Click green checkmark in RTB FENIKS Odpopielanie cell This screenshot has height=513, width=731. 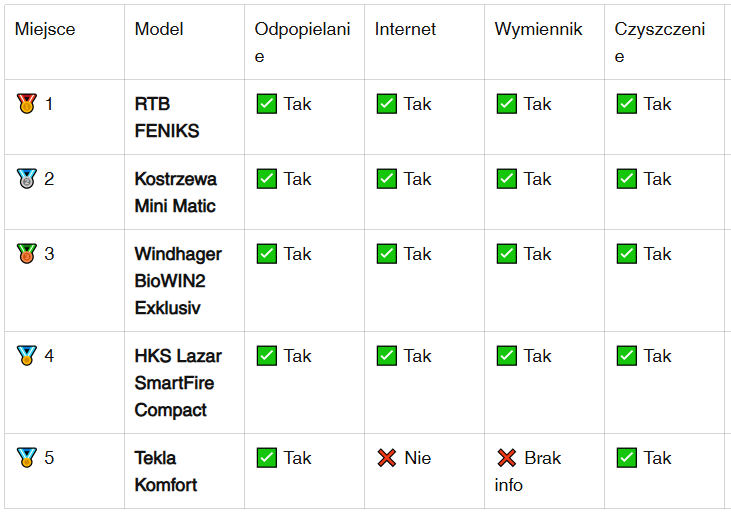(267, 104)
